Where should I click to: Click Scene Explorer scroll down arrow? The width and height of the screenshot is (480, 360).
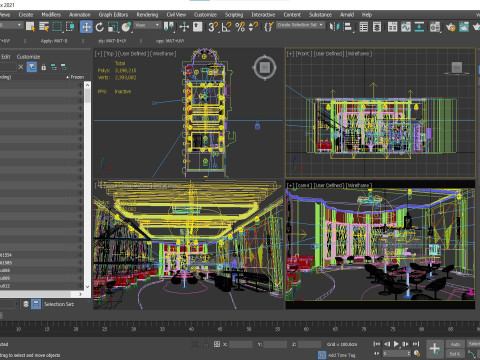pyautogui.click(x=87, y=287)
